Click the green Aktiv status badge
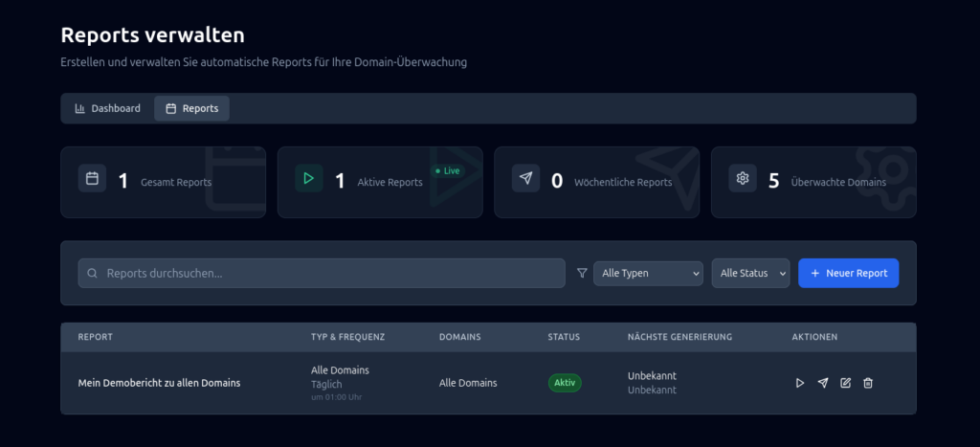Image resolution: width=980 pixels, height=447 pixels. [x=565, y=383]
